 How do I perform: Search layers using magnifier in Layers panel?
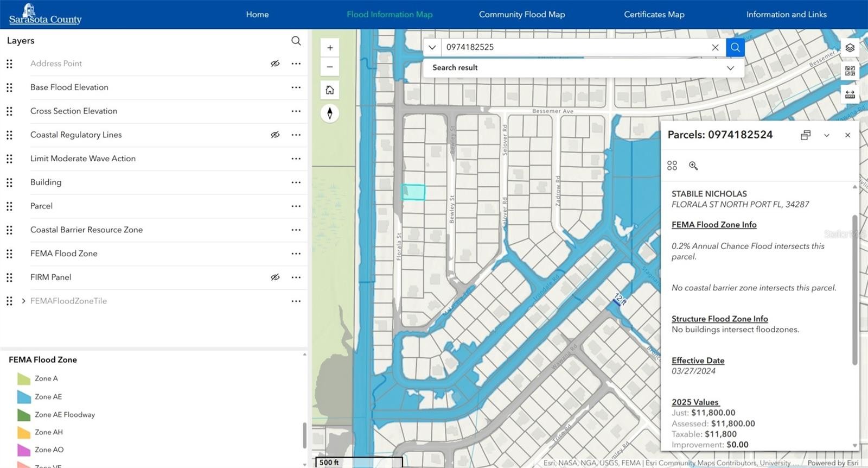click(296, 41)
